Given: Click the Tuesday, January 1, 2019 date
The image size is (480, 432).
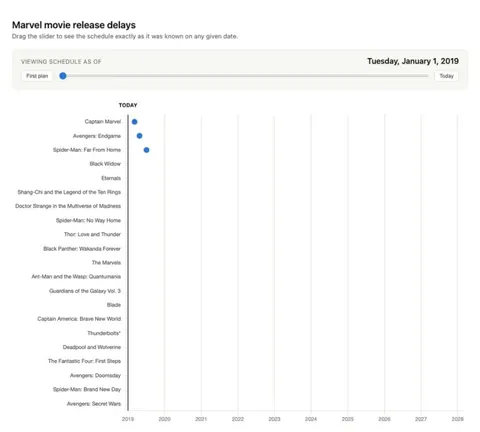Looking at the screenshot, I should (x=413, y=61).
